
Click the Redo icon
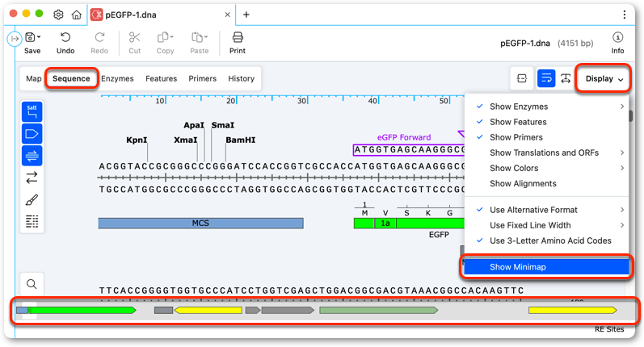tap(99, 38)
